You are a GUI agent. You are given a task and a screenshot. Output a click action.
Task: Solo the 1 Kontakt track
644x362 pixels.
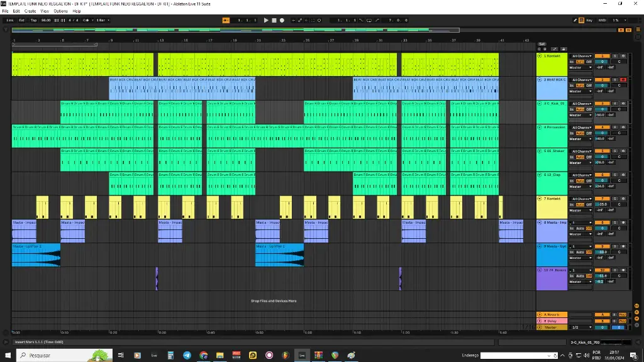click(615, 56)
